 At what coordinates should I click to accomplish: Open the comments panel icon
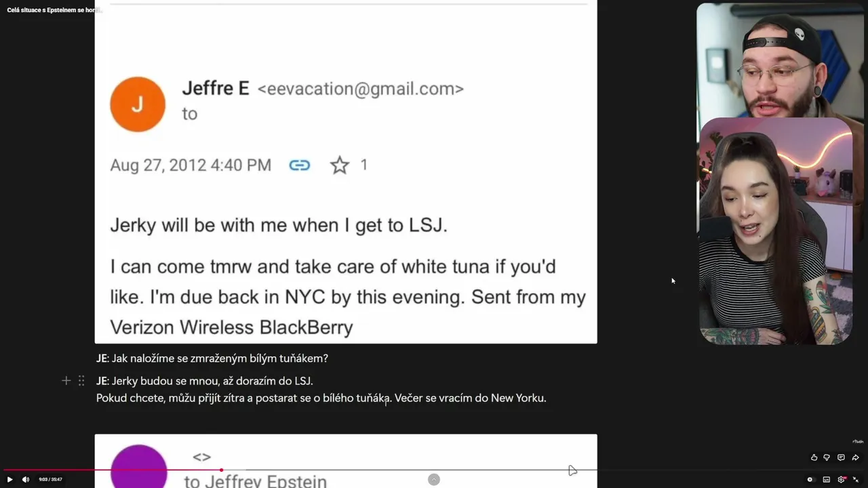[x=841, y=457]
